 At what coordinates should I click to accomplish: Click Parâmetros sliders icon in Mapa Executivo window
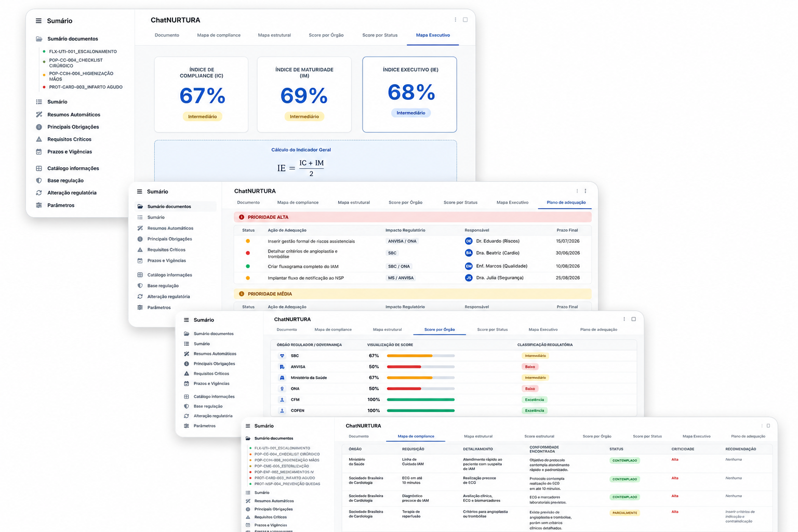[39, 205]
